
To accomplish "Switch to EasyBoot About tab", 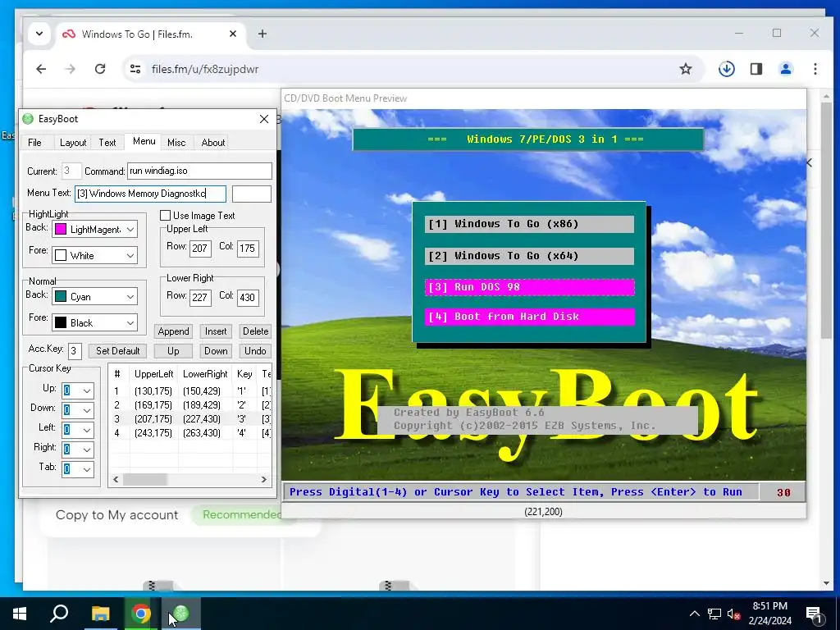I will tap(212, 143).
